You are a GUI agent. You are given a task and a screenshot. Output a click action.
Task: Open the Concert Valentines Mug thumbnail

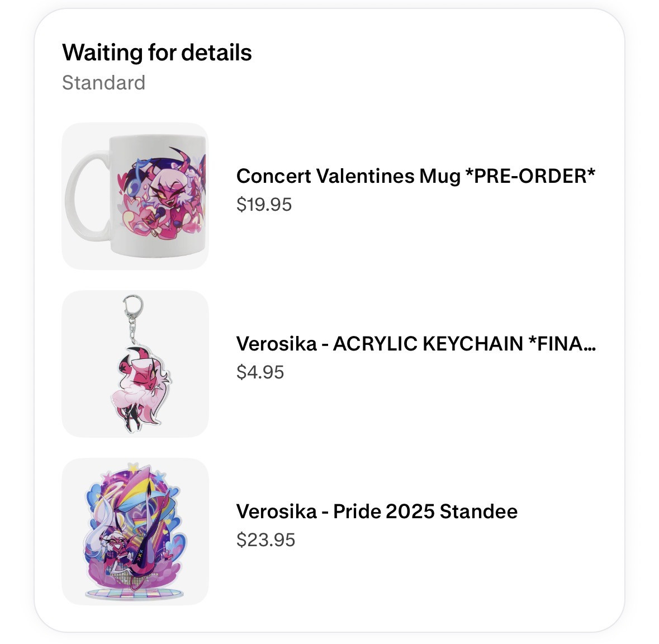(x=135, y=196)
